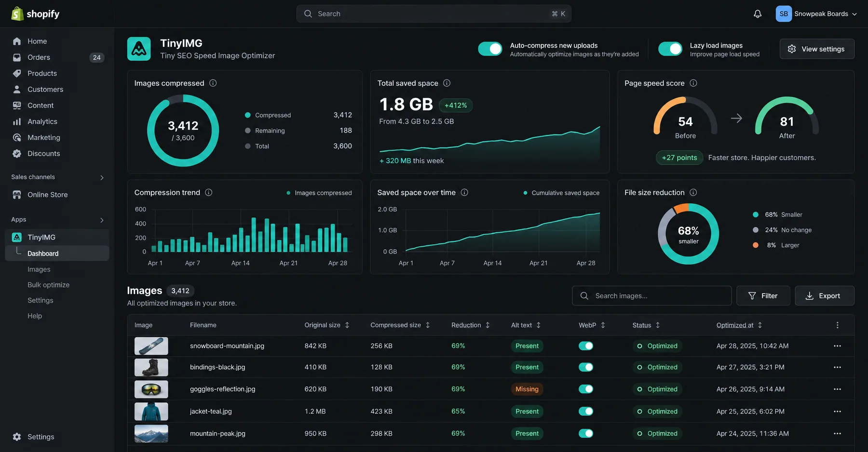Open the notifications bell
This screenshot has width=868, height=452.
click(x=758, y=14)
